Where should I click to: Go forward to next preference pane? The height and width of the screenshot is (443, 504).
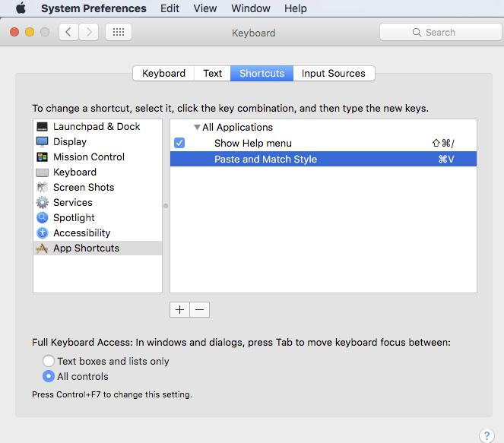coord(88,32)
